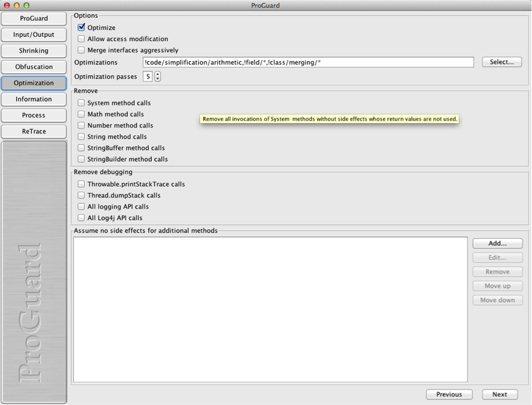This screenshot has width=532, height=405.
Task: Click inside the additional methods list
Action: click(271, 310)
